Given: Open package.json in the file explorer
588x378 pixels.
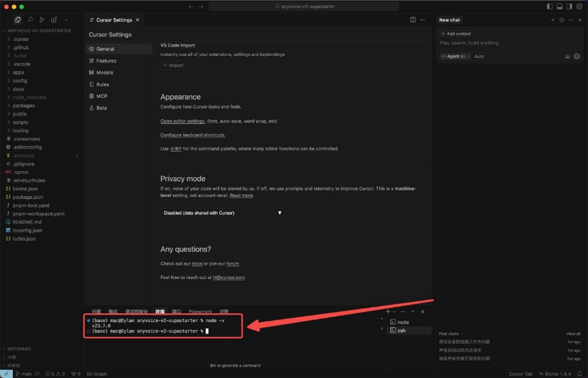Looking at the screenshot, I should tap(28, 197).
